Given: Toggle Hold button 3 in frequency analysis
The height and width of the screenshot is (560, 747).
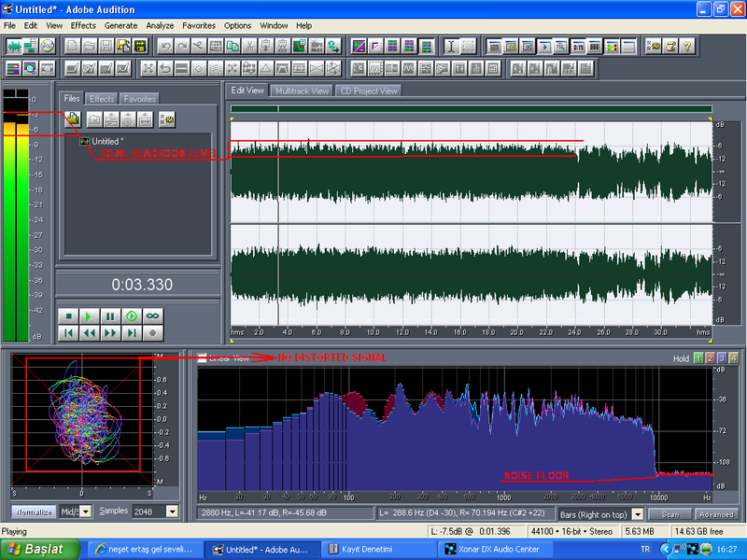Looking at the screenshot, I should [x=721, y=358].
